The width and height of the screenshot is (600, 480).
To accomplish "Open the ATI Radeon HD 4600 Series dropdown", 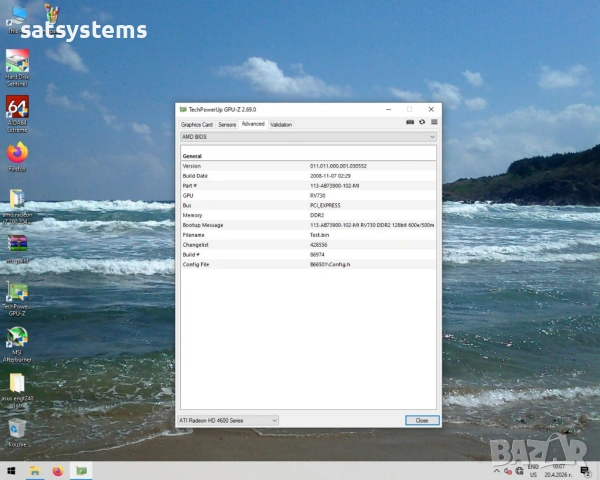I will point(228,420).
